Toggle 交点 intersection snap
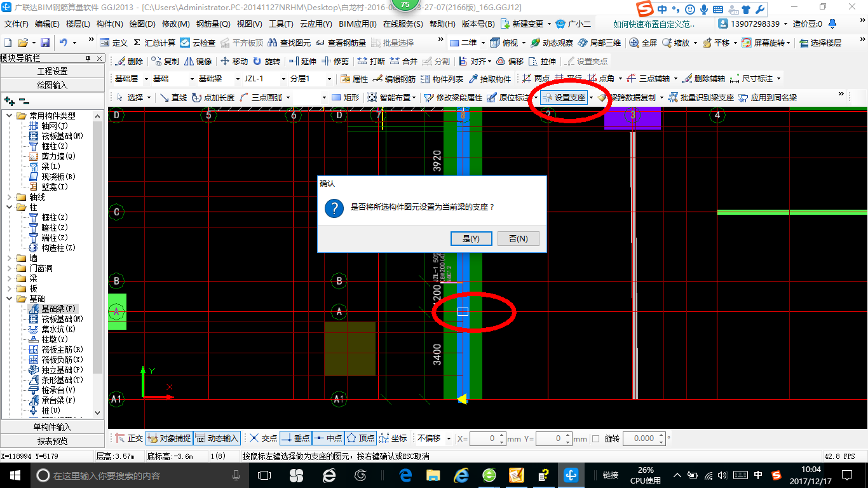868x488 pixels. click(x=263, y=438)
